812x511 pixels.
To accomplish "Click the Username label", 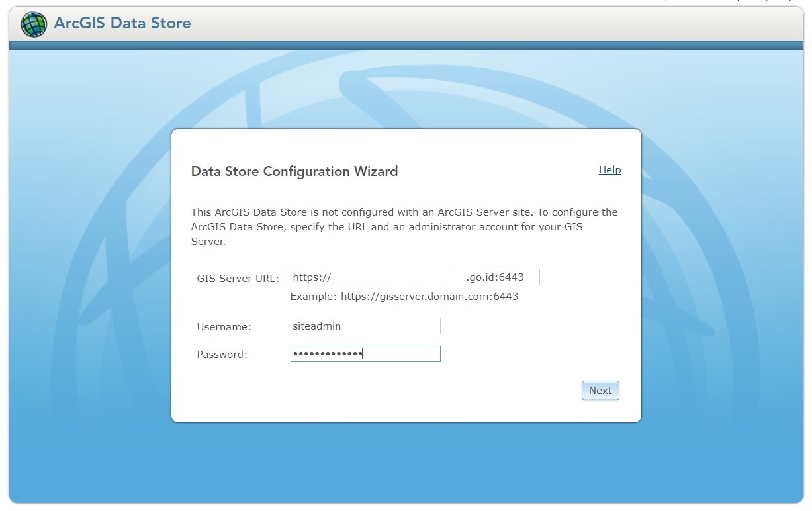I will coord(224,327).
